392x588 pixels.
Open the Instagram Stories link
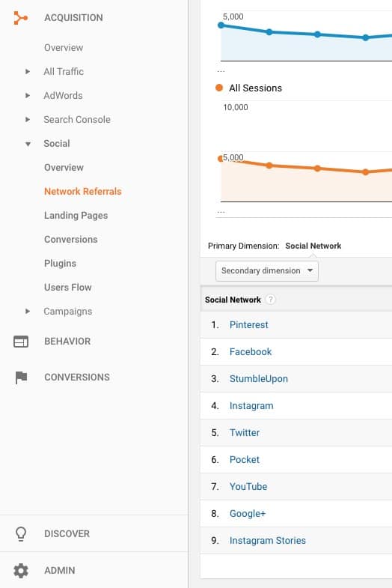pyautogui.click(x=268, y=540)
